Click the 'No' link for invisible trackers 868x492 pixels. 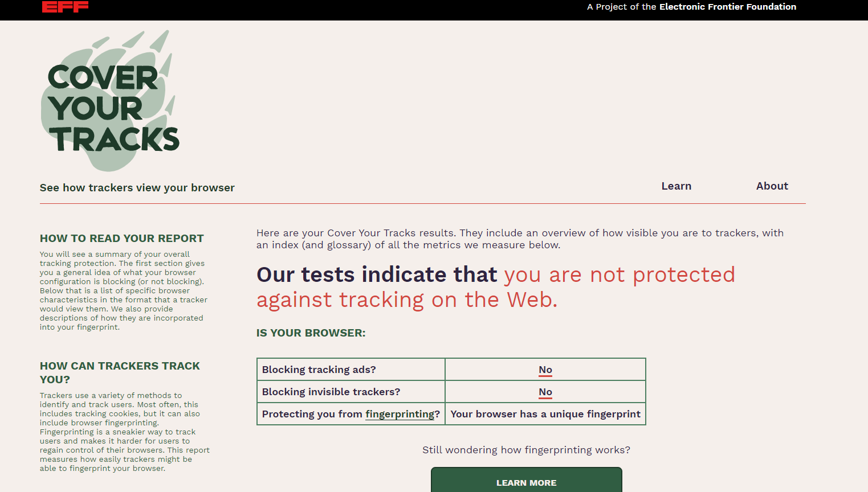pos(545,392)
